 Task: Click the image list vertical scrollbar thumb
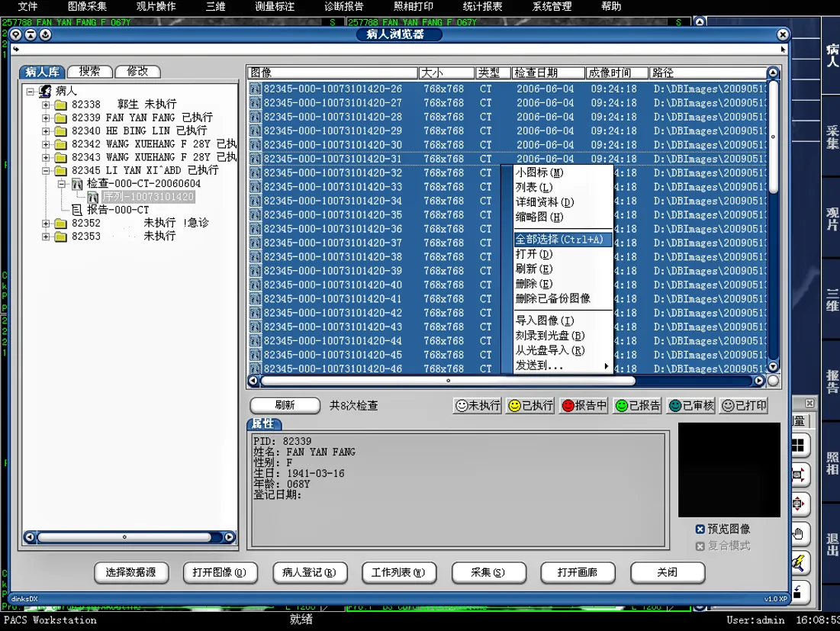(x=773, y=137)
